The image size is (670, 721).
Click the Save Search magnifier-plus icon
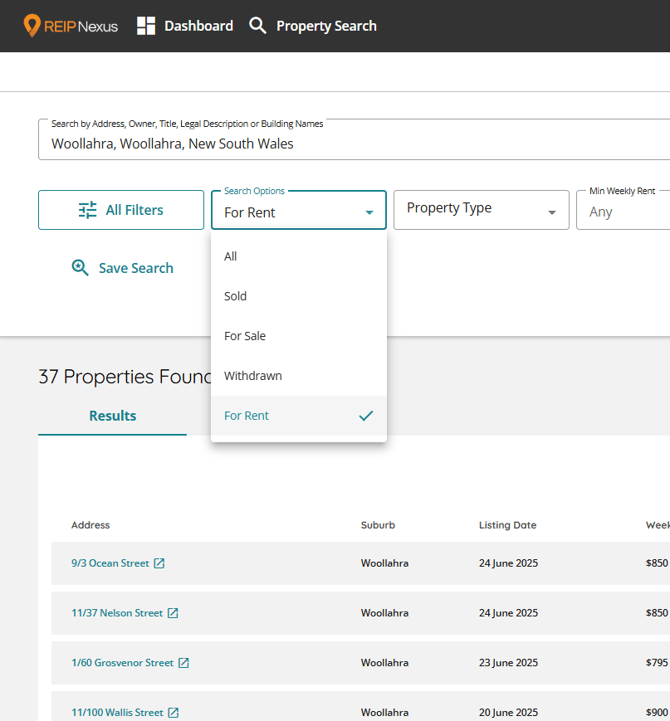(x=80, y=268)
